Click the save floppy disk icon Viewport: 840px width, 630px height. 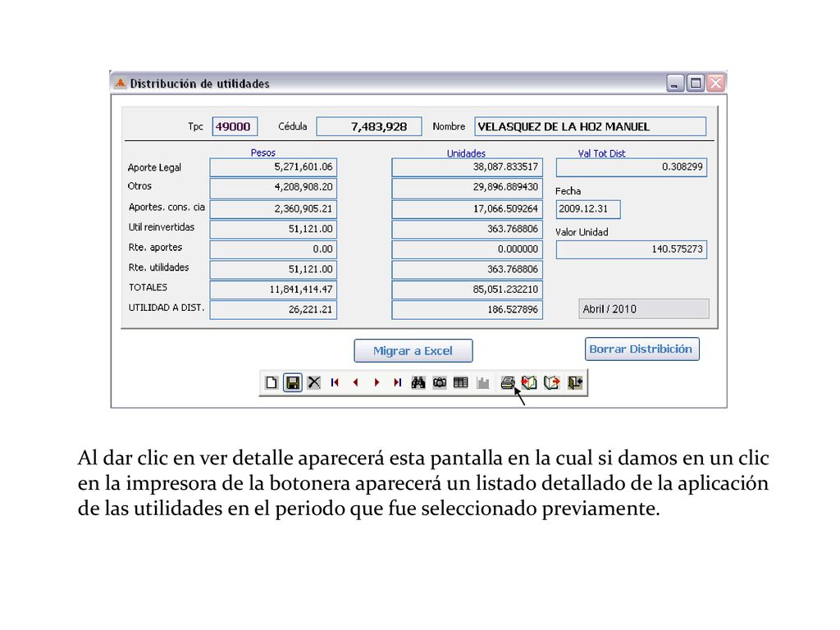[293, 382]
